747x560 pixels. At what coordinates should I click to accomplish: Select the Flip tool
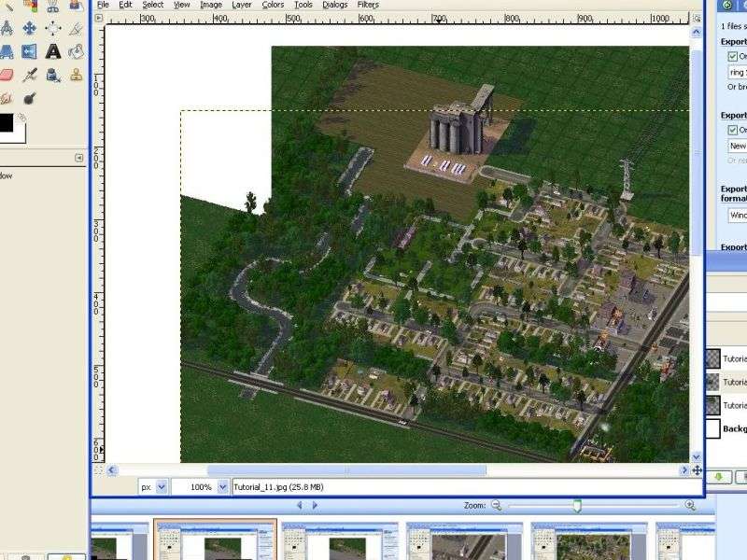click(29, 51)
